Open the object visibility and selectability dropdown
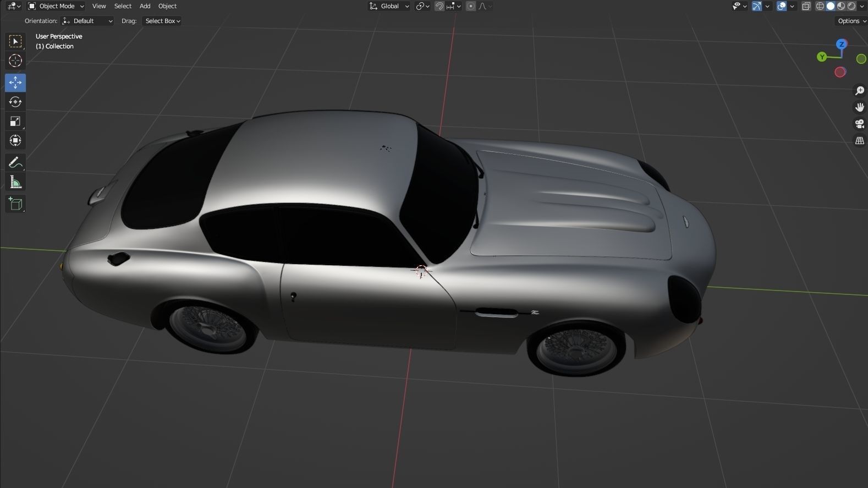 coord(739,6)
